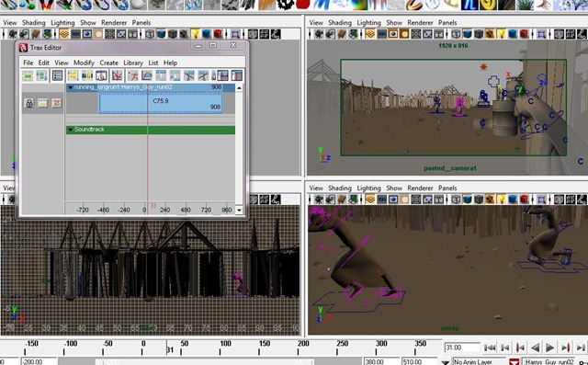Open the Renderer menu in top-right viewport
The image size is (588, 365).
pos(420,22)
